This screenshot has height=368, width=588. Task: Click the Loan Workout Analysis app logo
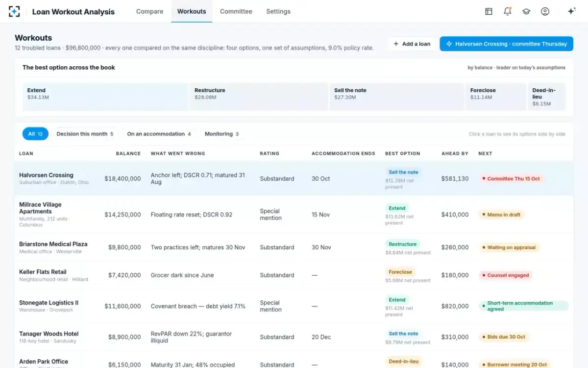coord(14,11)
